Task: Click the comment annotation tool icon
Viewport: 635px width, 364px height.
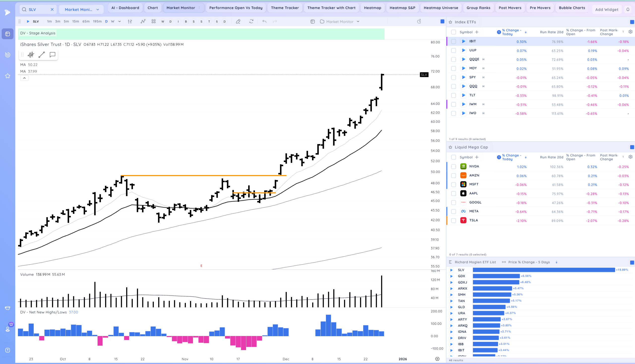Action: point(52,55)
